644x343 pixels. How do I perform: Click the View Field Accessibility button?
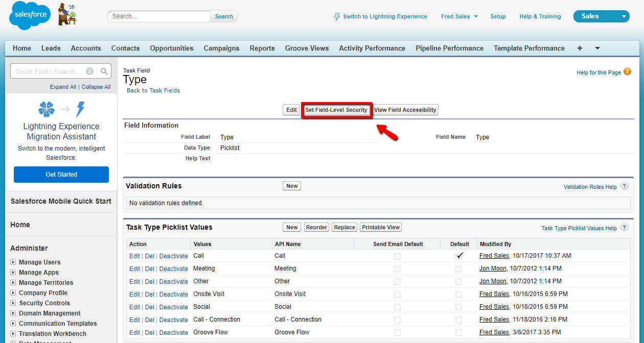[x=405, y=110]
